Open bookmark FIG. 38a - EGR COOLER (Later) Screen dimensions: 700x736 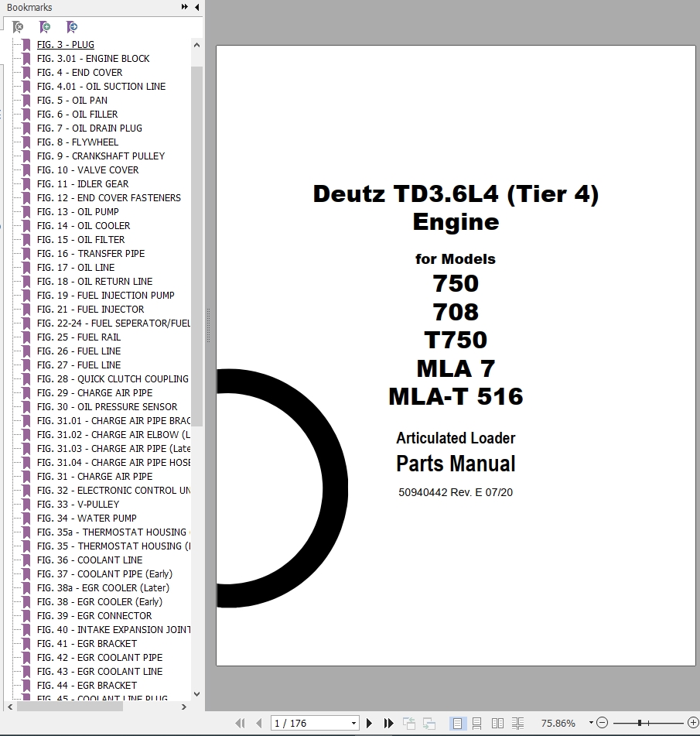coord(103,587)
